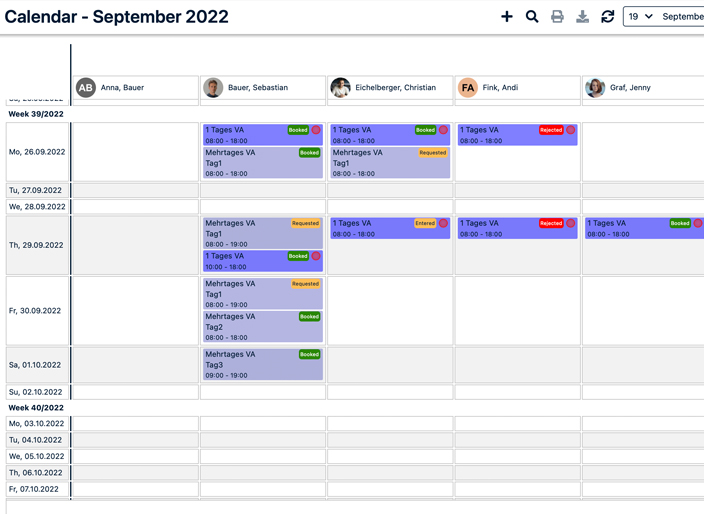
Task: Click Jenny Graf's profile photo
Action: pos(595,88)
